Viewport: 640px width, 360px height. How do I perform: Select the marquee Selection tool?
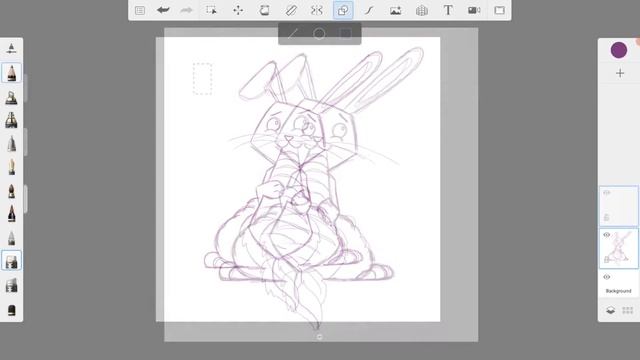(x=211, y=10)
